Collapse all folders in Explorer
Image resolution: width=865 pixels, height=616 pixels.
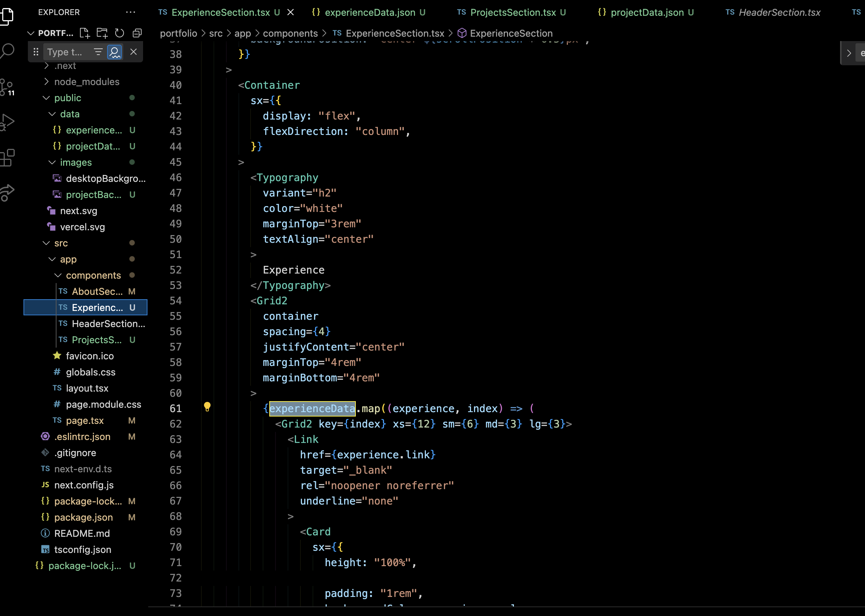click(x=137, y=33)
